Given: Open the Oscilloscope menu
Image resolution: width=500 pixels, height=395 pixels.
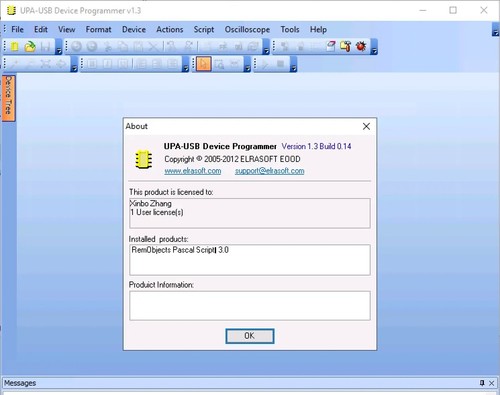Looking at the screenshot, I should 247,29.
